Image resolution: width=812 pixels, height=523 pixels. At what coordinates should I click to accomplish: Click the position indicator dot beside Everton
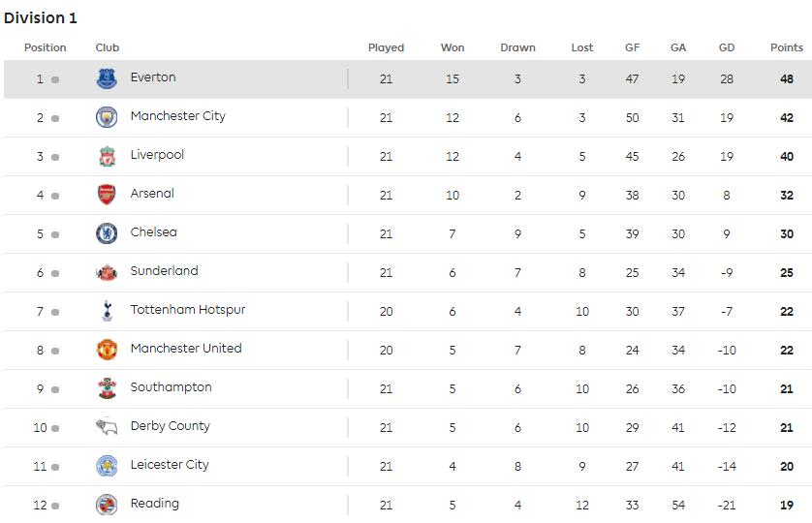55,79
